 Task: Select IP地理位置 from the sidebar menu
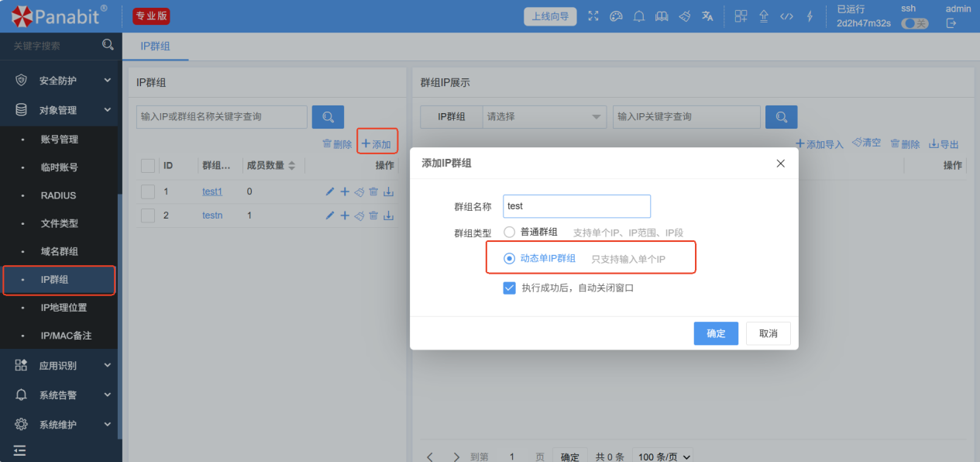click(x=64, y=308)
